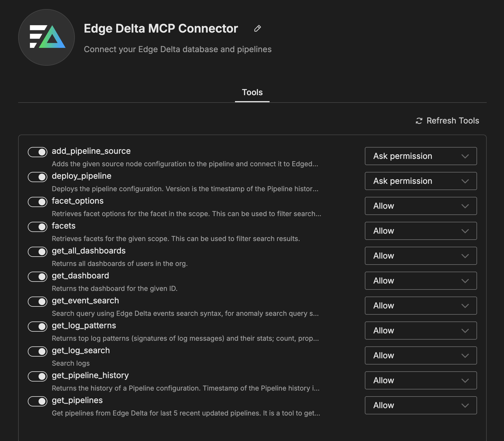Click the Edge Delta MCP Connector title
Image resolution: width=504 pixels, height=441 pixels.
161,29
